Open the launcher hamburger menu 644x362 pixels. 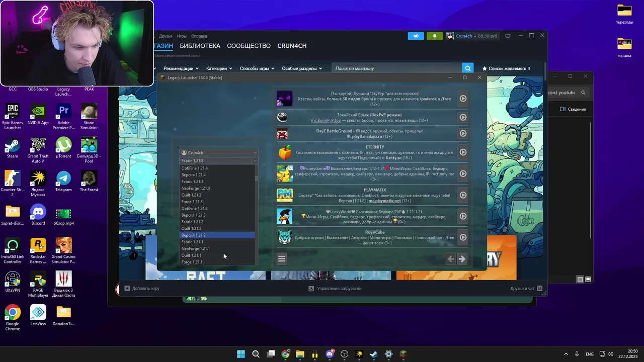pyautogui.click(x=281, y=259)
